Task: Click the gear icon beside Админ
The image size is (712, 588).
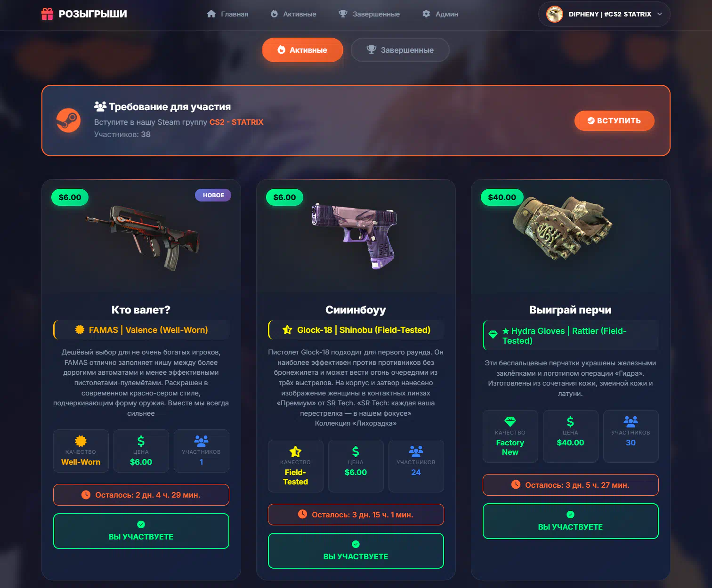Action: (x=426, y=14)
